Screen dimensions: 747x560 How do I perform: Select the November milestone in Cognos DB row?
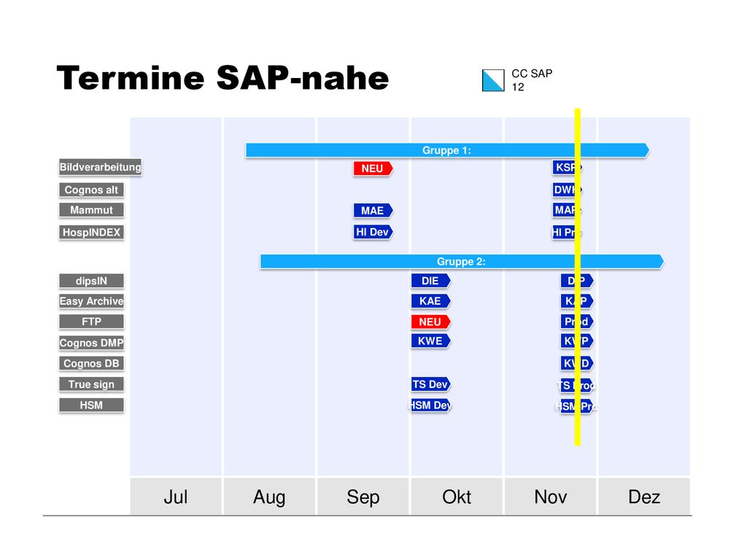pyautogui.click(x=577, y=363)
